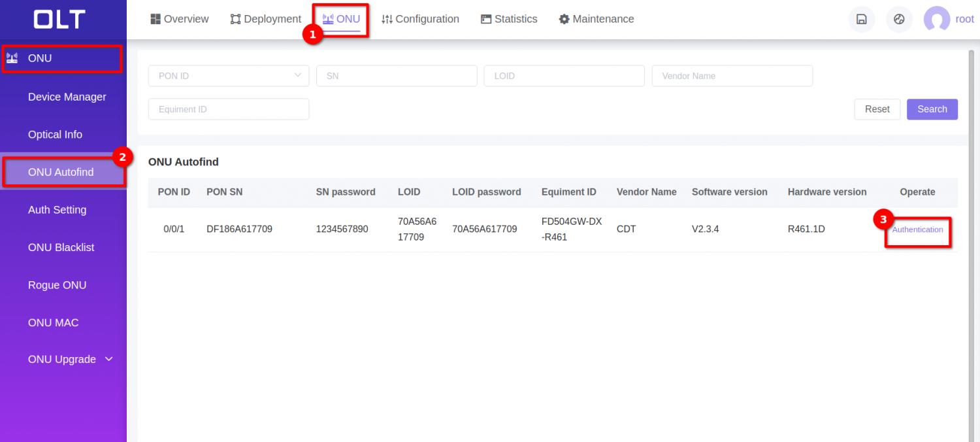Click the Authentication link for DF186A617709
The image size is (980, 442).
[917, 229]
